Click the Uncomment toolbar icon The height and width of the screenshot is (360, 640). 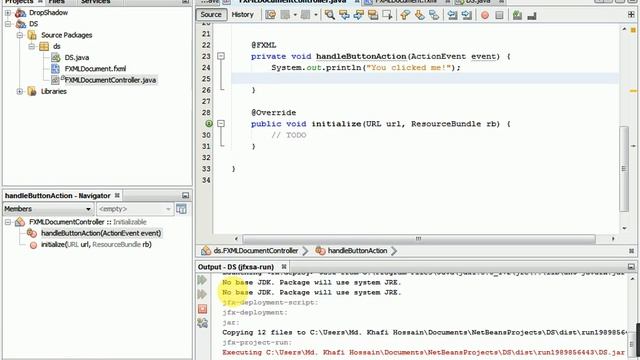531,16
